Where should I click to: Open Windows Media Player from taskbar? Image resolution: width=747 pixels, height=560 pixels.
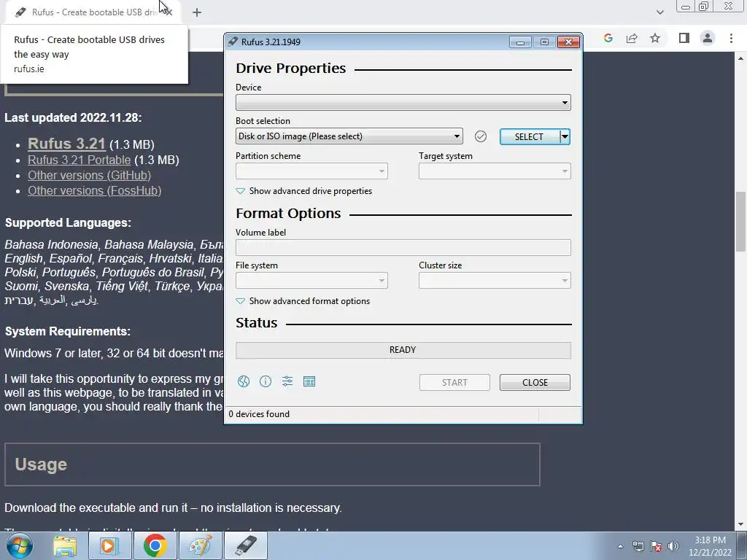pos(109,545)
